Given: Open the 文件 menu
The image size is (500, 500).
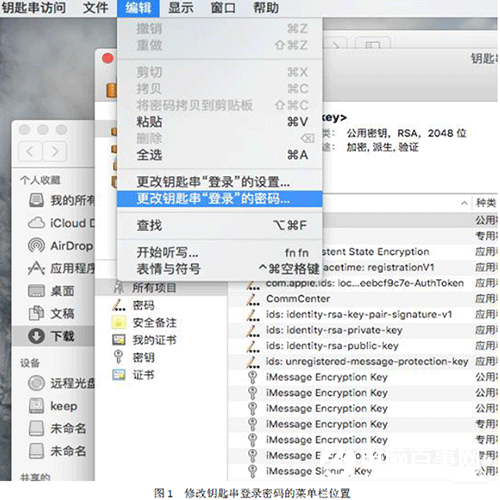Looking at the screenshot, I should pyautogui.click(x=95, y=8).
